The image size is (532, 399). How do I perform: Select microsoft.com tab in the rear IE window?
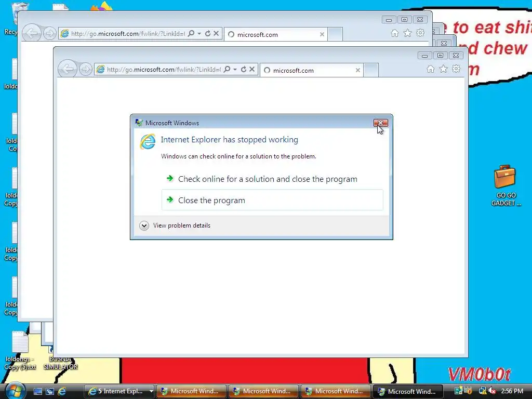coord(275,34)
